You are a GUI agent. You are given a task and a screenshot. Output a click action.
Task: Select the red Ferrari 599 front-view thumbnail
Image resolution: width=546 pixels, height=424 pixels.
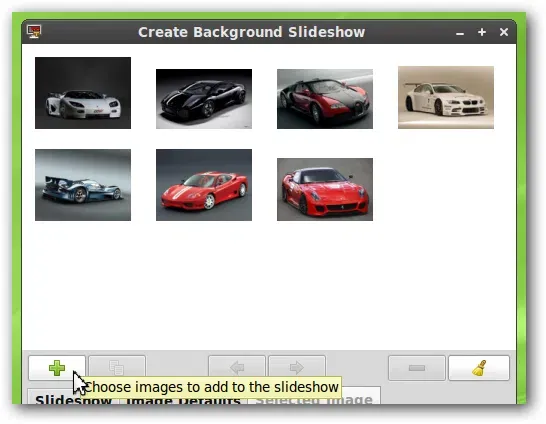(x=325, y=189)
